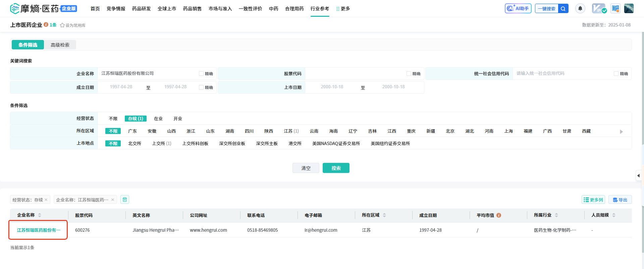This screenshot has width=644, height=269.
Task: Select 在业 business status
Action: pyautogui.click(x=158, y=119)
